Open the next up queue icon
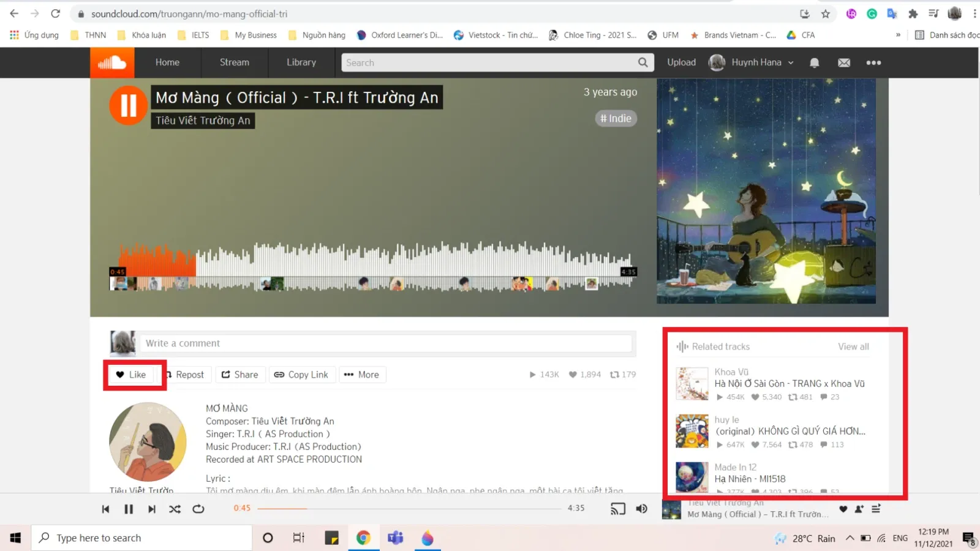Image resolution: width=980 pixels, height=551 pixels. (876, 509)
